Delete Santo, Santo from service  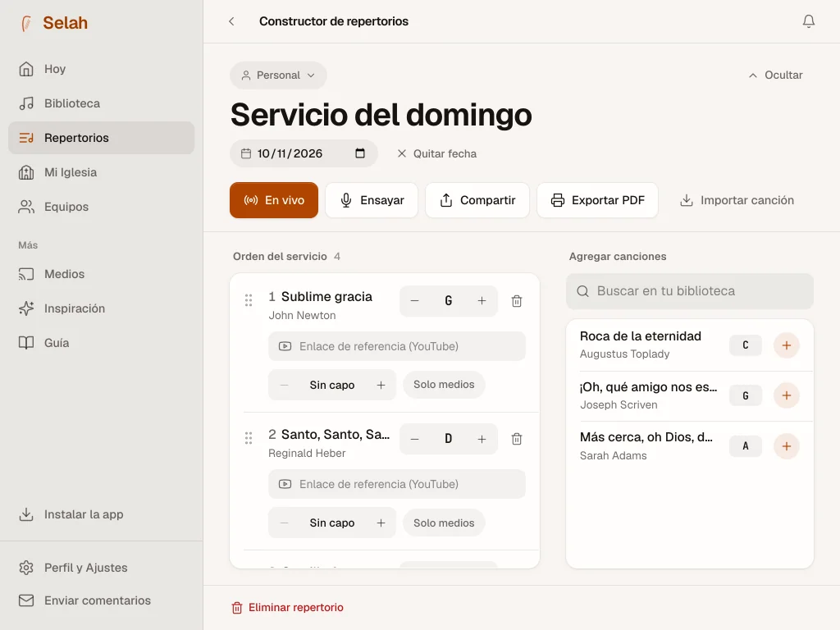(x=517, y=440)
